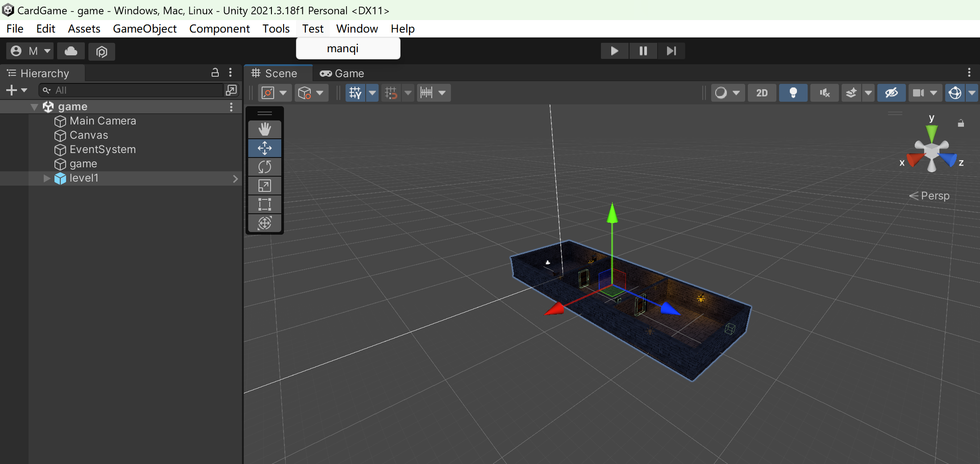
Task: Open search by type button in Hierarchy
Action: (x=231, y=90)
